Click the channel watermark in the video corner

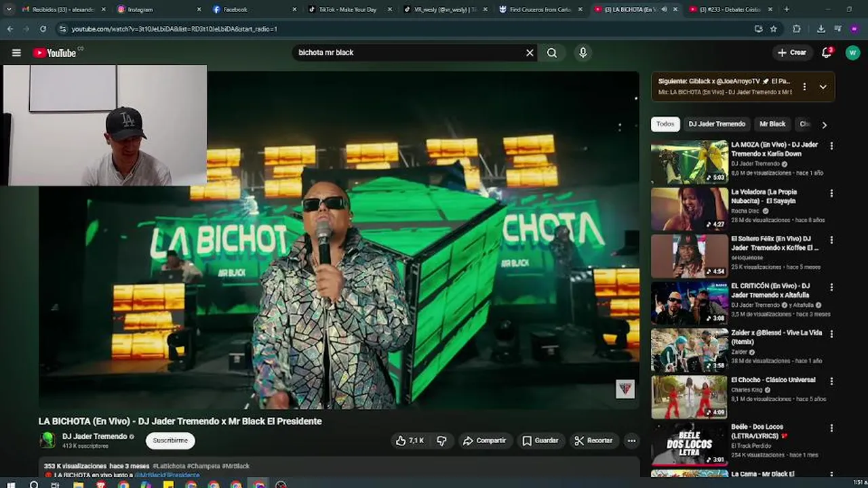[625, 389]
